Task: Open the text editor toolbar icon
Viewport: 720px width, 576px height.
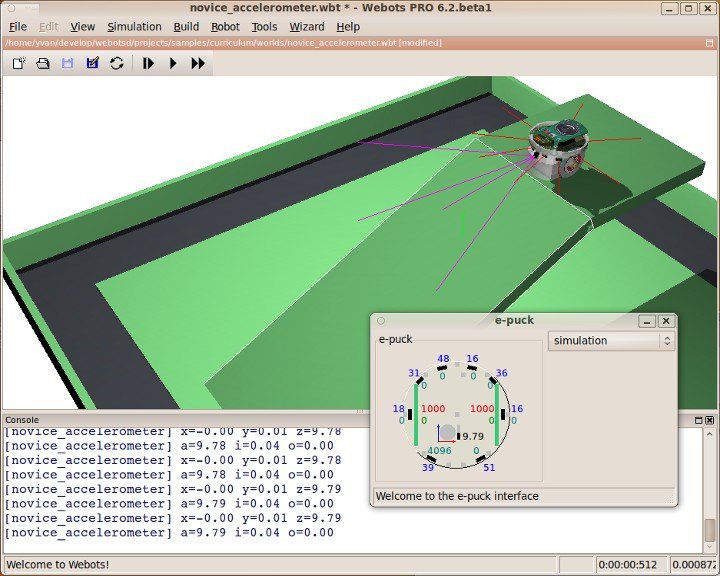Action: (x=92, y=63)
